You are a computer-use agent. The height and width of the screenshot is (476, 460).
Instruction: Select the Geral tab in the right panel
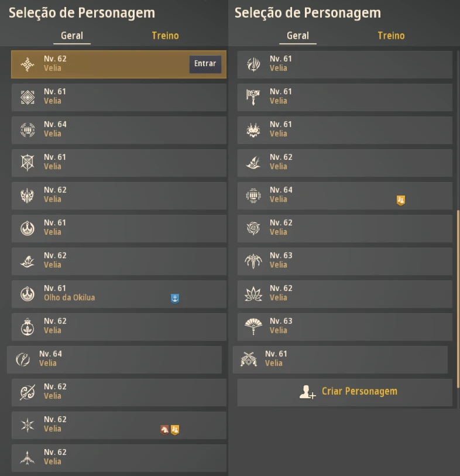[298, 36]
